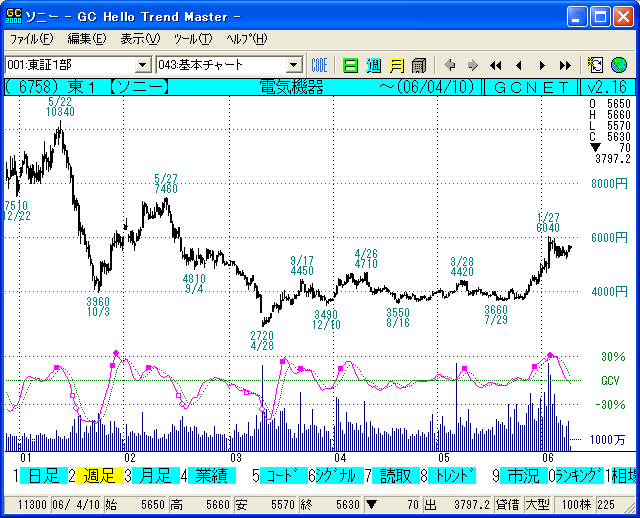Click the 30% upper GCV label

(x=613, y=357)
